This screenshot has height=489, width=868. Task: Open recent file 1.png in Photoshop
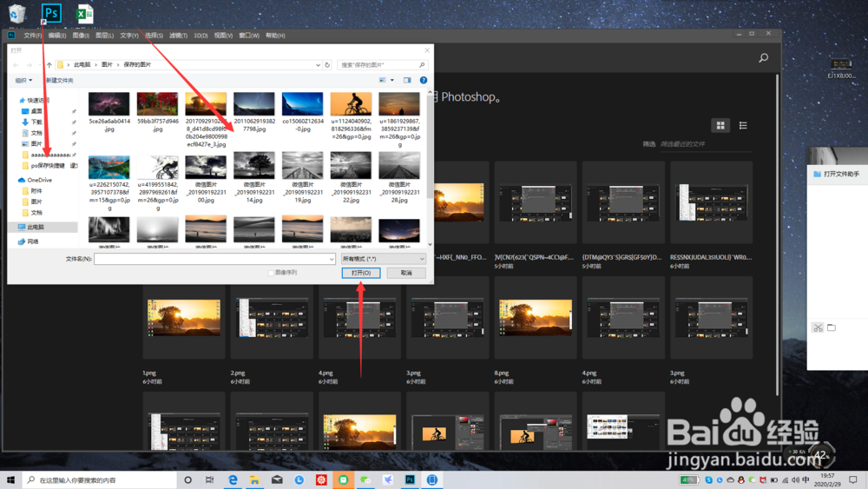[x=183, y=318]
